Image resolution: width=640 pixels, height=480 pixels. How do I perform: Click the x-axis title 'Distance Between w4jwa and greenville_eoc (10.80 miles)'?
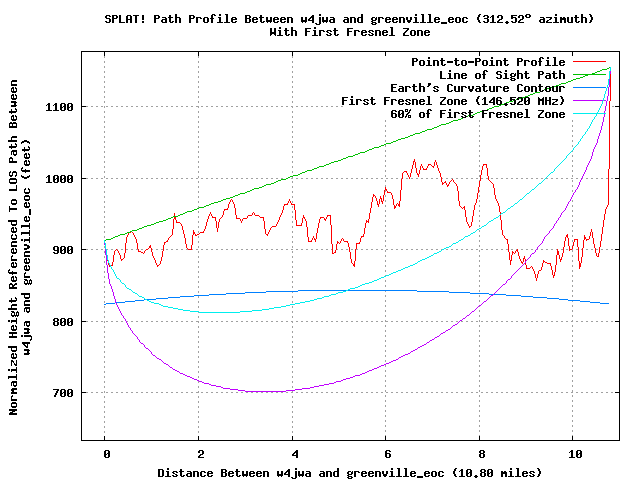349,473
